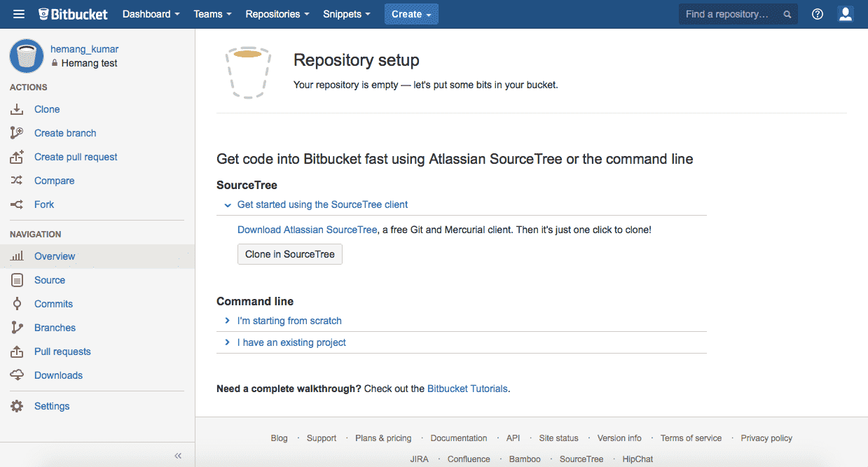Select Clone in the sidebar actions
This screenshot has width=868, height=467.
pos(47,109)
